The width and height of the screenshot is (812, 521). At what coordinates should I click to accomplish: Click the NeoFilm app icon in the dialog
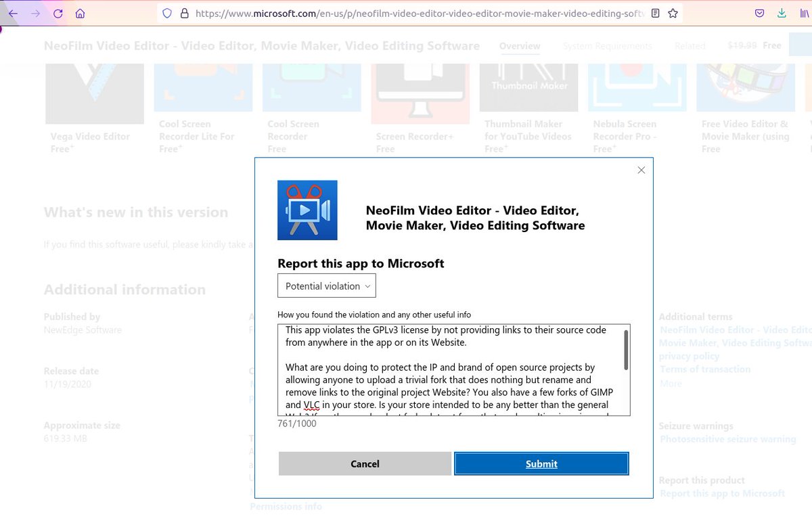tap(307, 210)
